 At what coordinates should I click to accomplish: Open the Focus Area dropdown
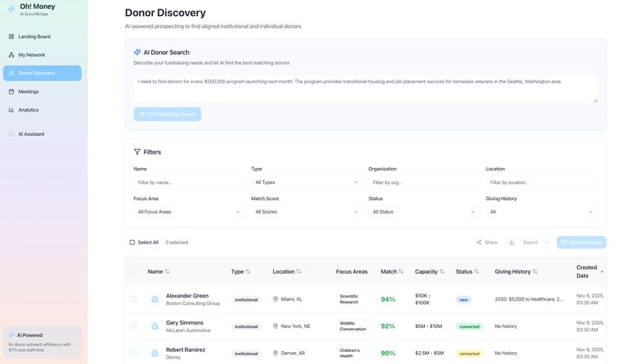pos(189,212)
